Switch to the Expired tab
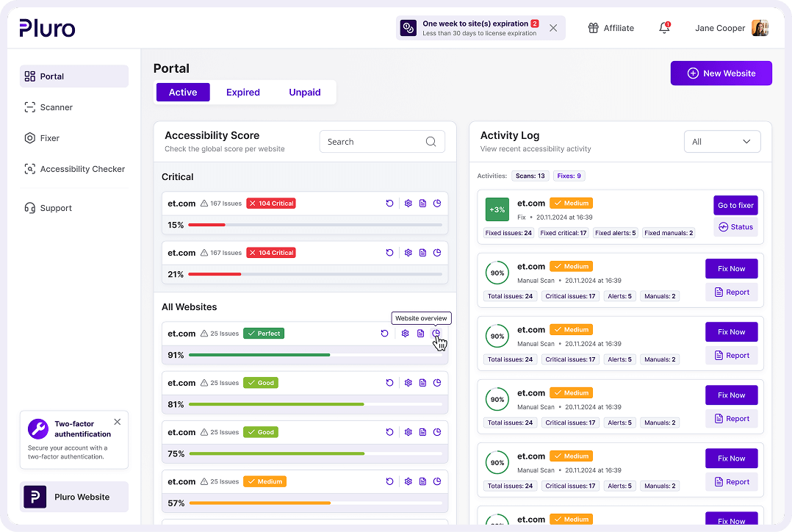Screen dimensions: 792x532 242,93
